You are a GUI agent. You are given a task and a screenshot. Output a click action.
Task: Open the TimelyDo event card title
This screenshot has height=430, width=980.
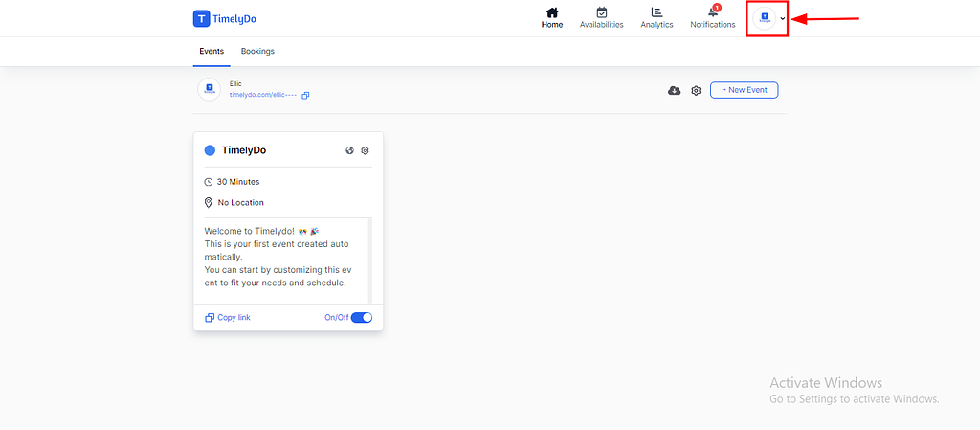[244, 150]
